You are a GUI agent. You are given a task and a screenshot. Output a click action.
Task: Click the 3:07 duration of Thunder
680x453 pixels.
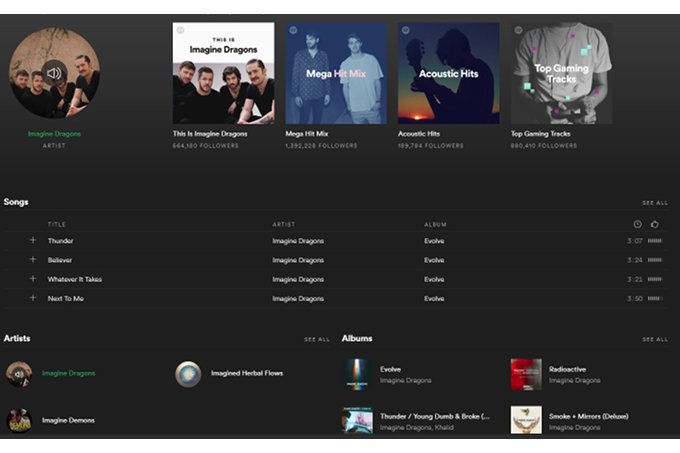(634, 241)
